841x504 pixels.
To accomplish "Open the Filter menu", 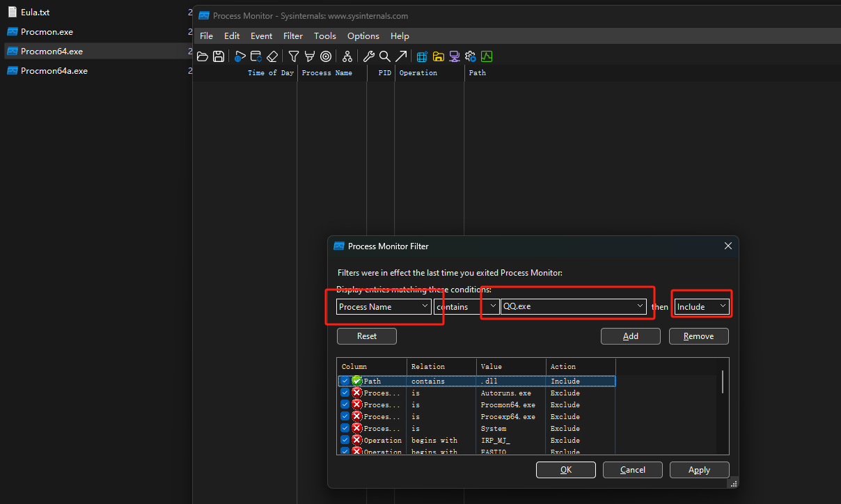I will 293,36.
